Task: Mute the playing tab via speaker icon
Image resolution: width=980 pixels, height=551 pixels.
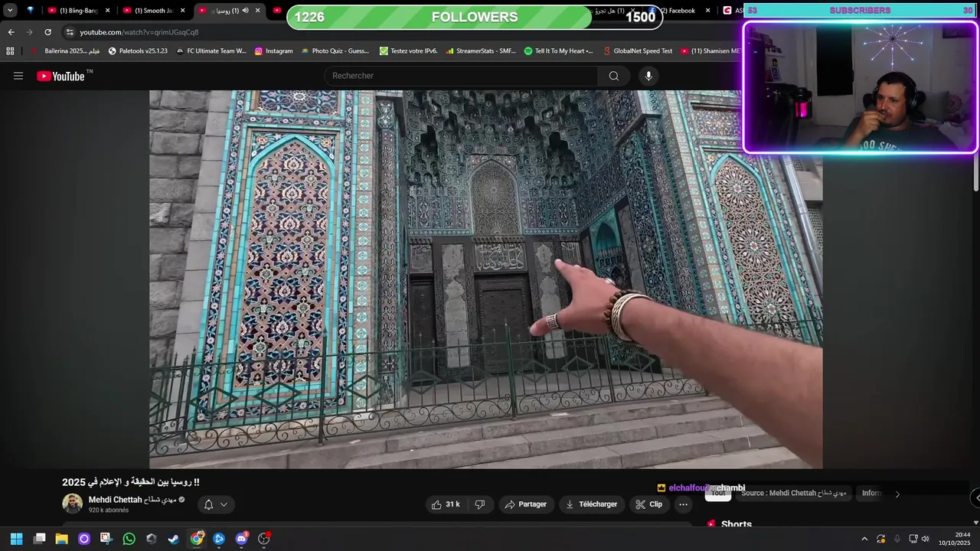Action: 245,11
